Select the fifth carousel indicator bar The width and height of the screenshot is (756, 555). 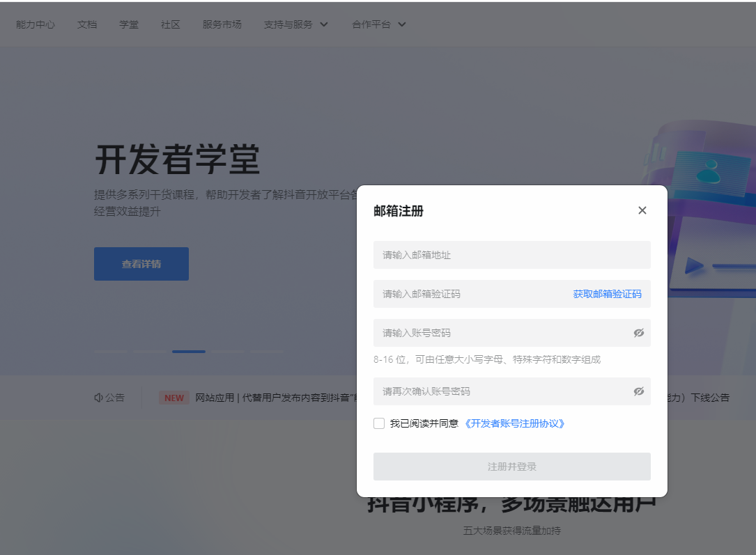267,352
